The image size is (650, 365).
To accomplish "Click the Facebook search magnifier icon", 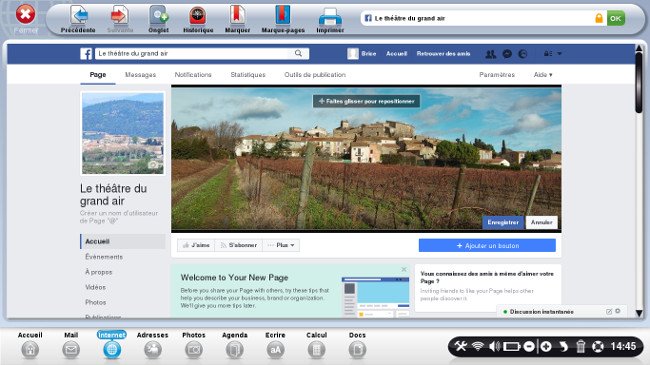I will [298, 53].
